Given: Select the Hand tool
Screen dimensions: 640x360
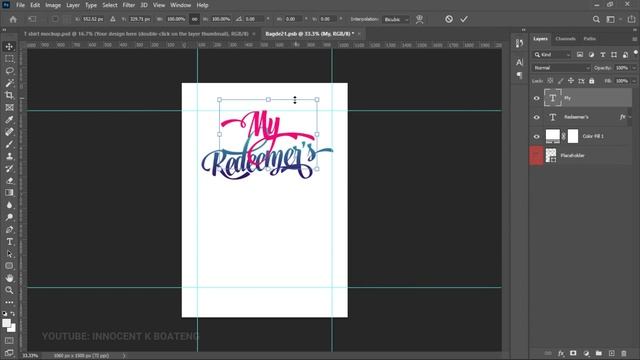Looking at the screenshot, I should (9, 278).
